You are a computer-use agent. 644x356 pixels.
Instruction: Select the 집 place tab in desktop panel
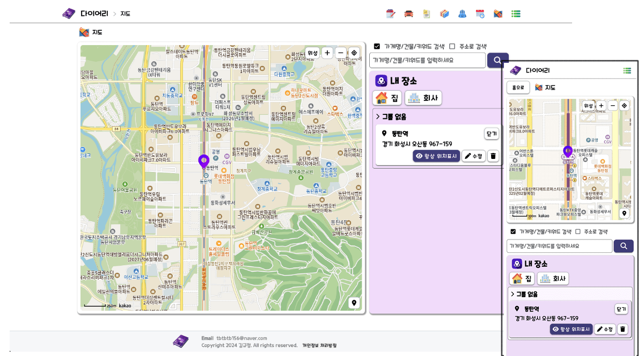387,98
